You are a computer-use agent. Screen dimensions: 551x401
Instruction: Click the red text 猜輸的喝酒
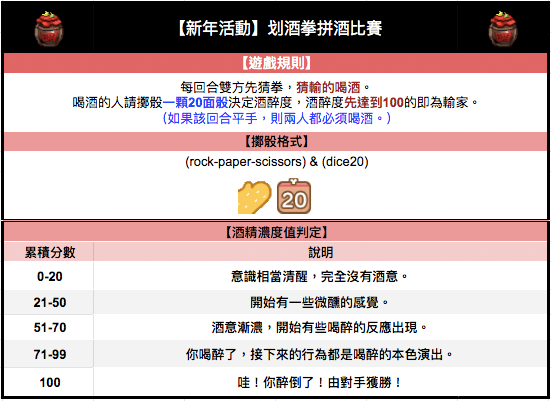[x=328, y=87]
